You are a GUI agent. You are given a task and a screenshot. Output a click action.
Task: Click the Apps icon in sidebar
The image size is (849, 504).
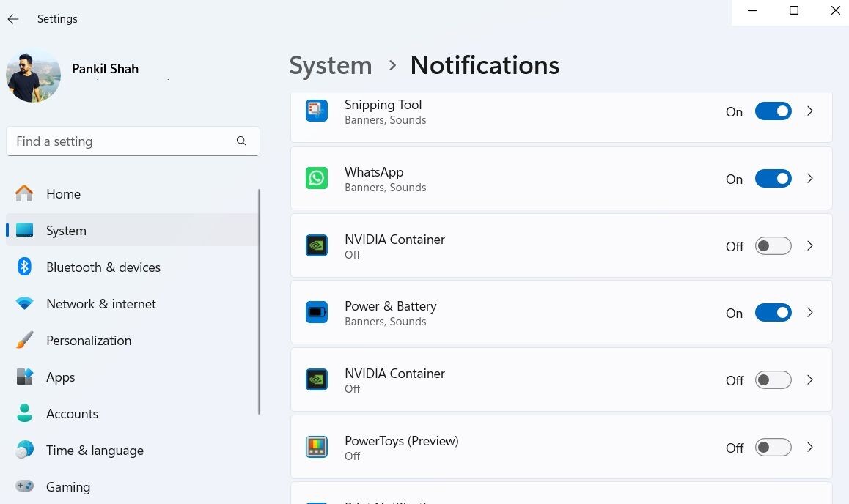[x=24, y=377]
